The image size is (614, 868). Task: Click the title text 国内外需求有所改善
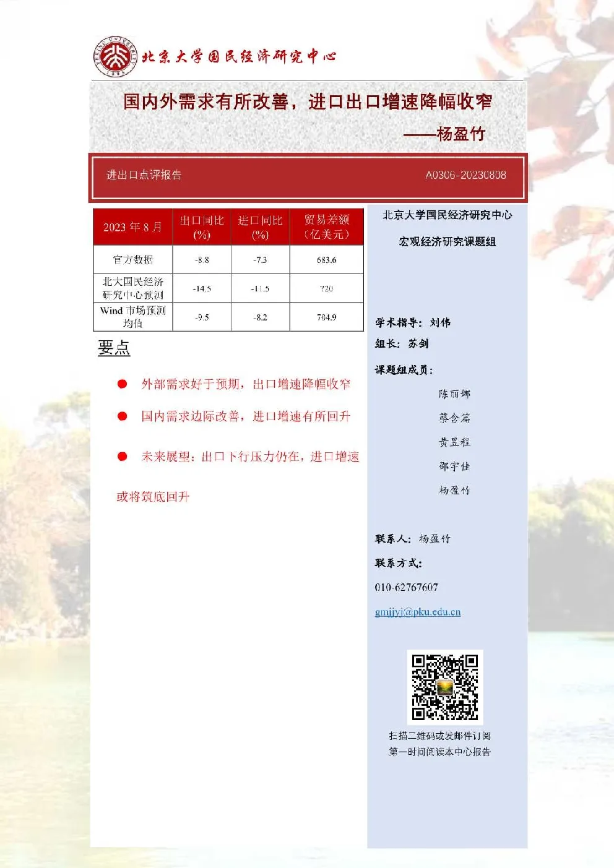pos(206,101)
